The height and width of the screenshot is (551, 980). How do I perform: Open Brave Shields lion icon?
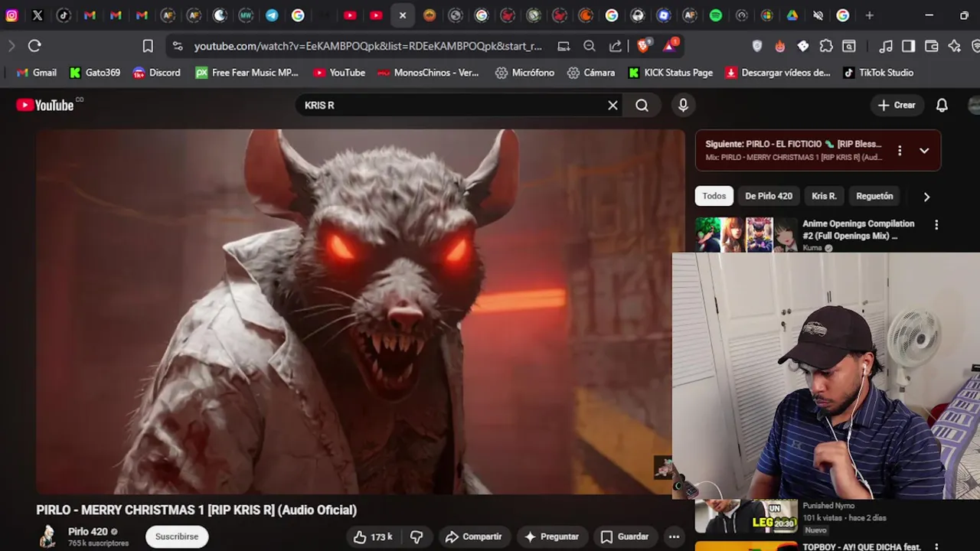(644, 46)
